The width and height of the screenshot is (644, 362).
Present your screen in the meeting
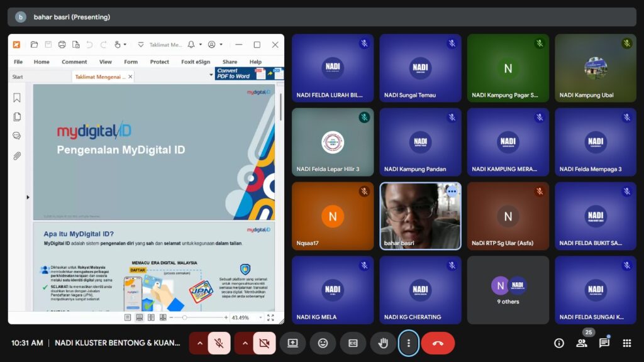[292, 343]
